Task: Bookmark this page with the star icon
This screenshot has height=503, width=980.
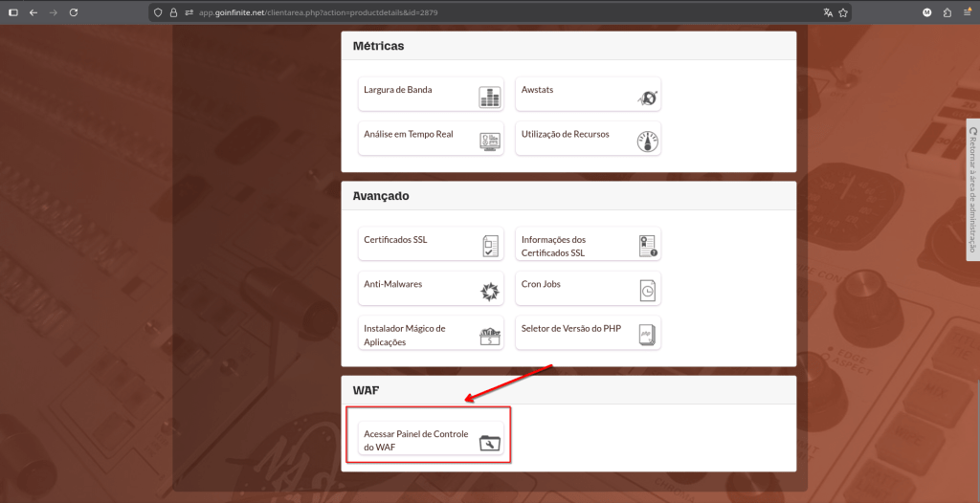Action: [x=843, y=12]
